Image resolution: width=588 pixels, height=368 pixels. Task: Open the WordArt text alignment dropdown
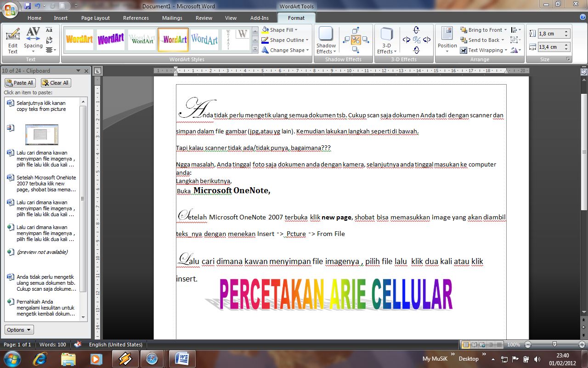(x=51, y=50)
